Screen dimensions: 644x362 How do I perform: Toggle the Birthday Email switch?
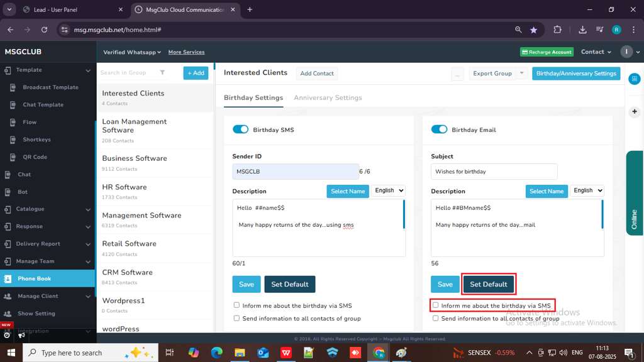click(439, 129)
